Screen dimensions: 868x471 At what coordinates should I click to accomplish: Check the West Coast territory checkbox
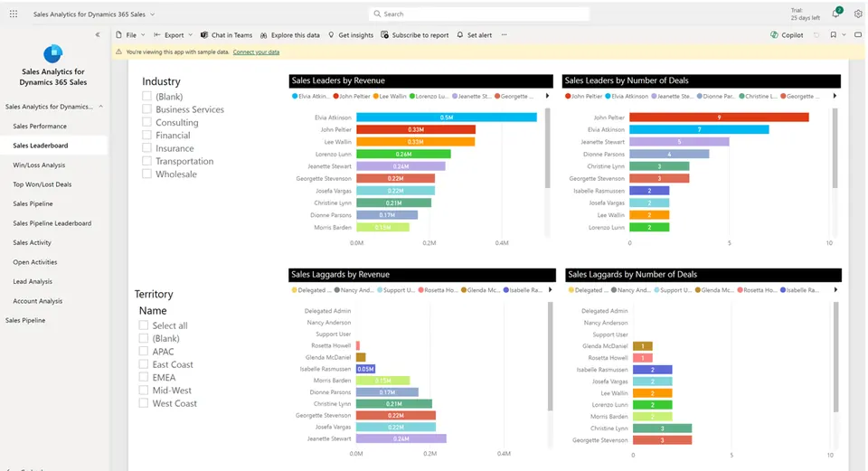coord(144,403)
